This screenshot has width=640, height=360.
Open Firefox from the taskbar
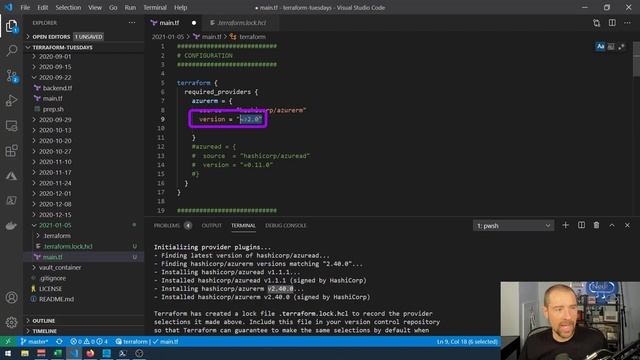coord(90,353)
